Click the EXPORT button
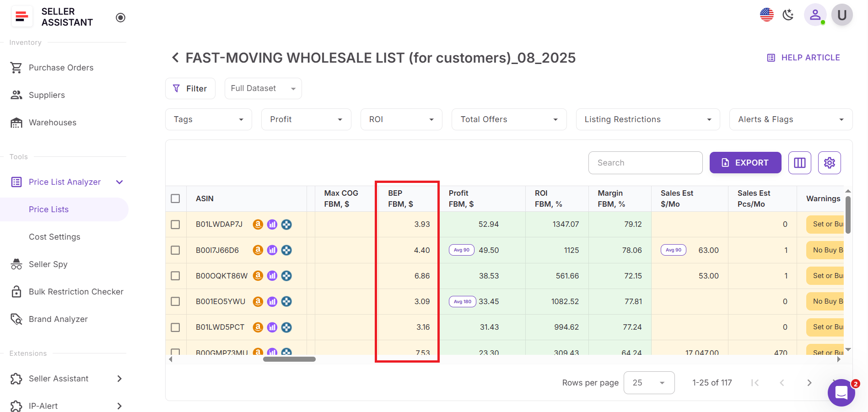Viewport: 868px width, 412px height. (x=745, y=162)
